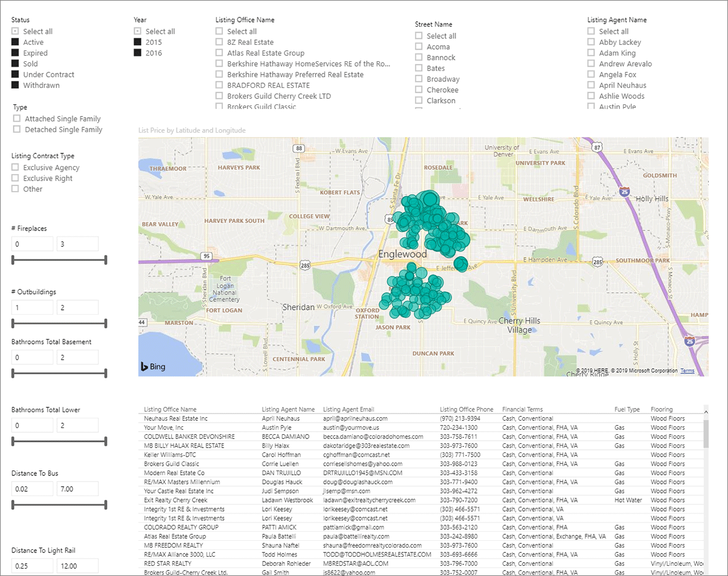Viewport: 728px width, 576px height.
Task: Uncheck Active in the Status slicer
Action: coord(15,42)
